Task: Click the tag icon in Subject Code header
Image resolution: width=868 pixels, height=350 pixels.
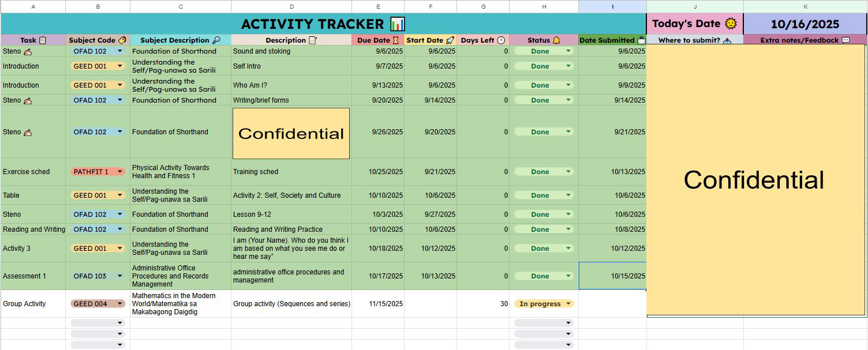Action: click(x=122, y=40)
